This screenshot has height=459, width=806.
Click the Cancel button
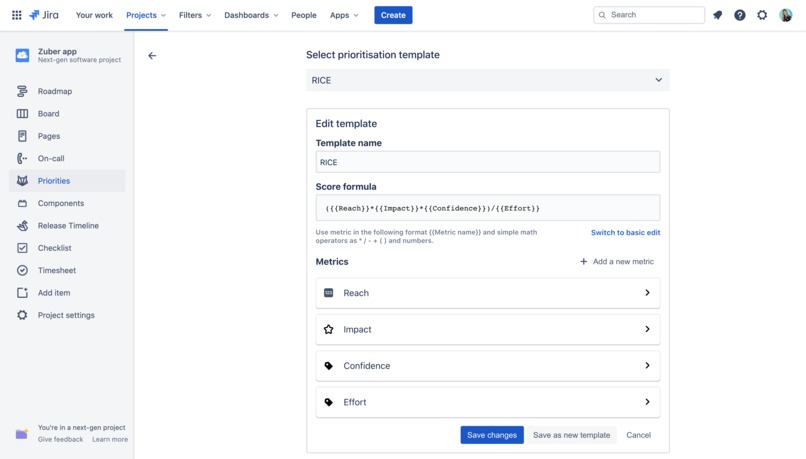point(638,435)
